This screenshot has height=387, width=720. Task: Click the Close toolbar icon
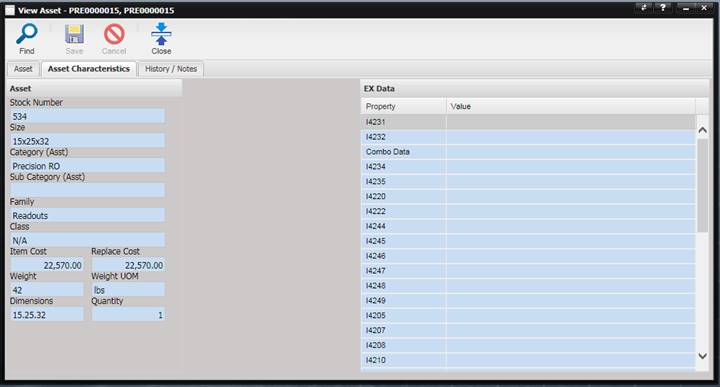tap(161, 34)
